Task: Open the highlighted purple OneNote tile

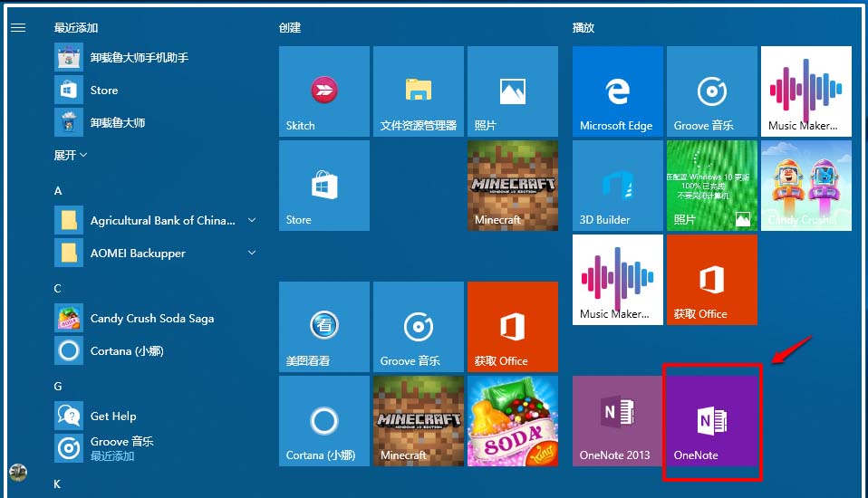Action: click(x=711, y=421)
